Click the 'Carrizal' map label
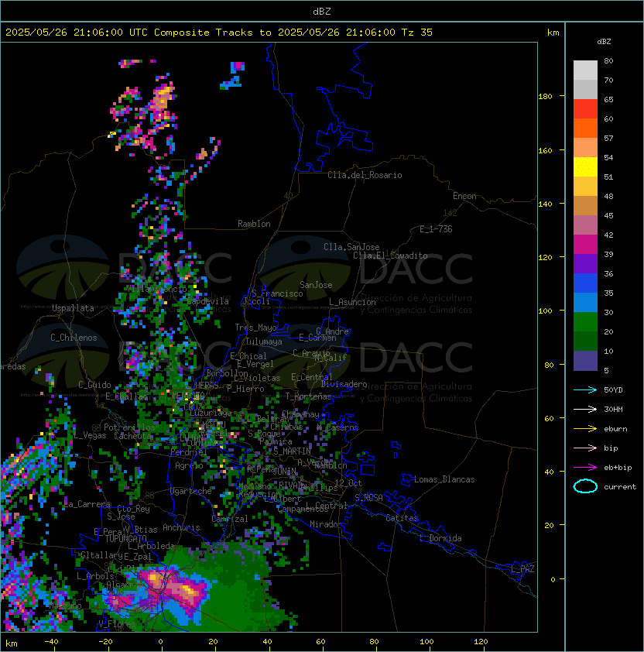 coord(230,519)
